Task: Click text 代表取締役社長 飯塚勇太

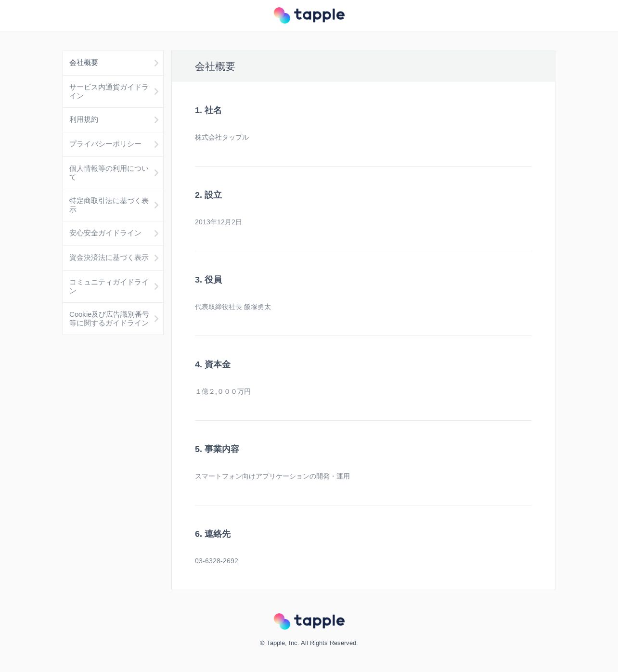Action: pyautogui.click(x=233, y=307)
